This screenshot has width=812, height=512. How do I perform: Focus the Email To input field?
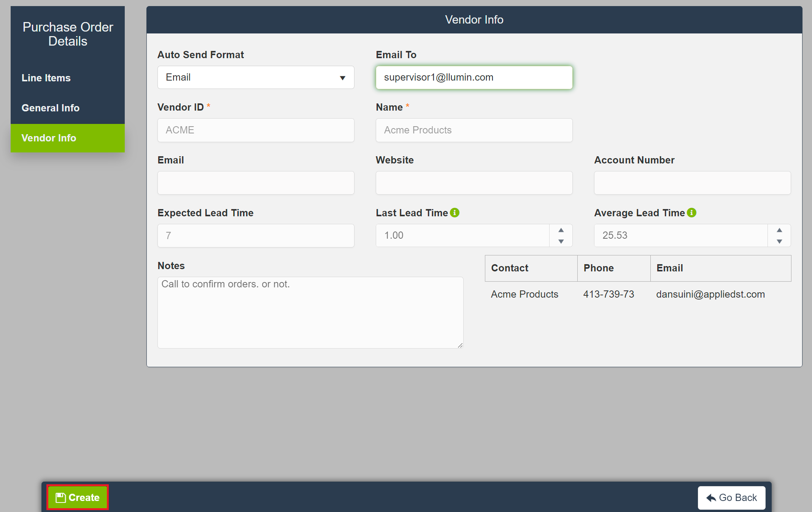[x=474, y=78]
